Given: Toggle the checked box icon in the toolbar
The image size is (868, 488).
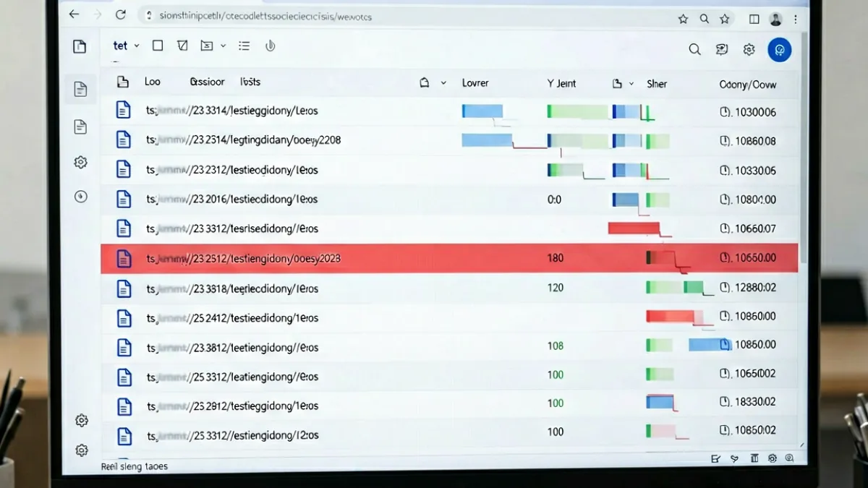Looking at the screenshot, I should click(182, 46).
